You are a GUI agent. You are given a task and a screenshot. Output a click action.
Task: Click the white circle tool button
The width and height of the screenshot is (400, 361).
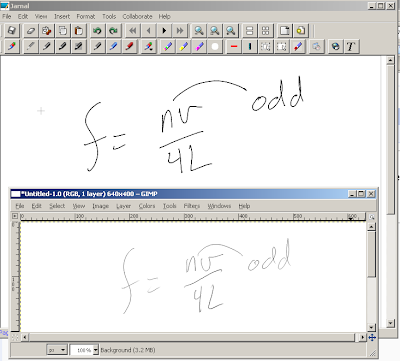215,46
